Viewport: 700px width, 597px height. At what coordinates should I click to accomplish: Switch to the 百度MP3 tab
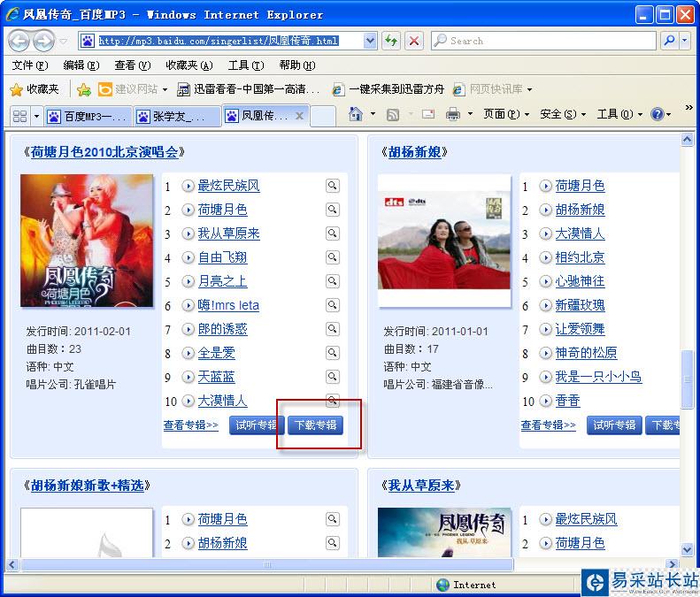tap(88, 117)
